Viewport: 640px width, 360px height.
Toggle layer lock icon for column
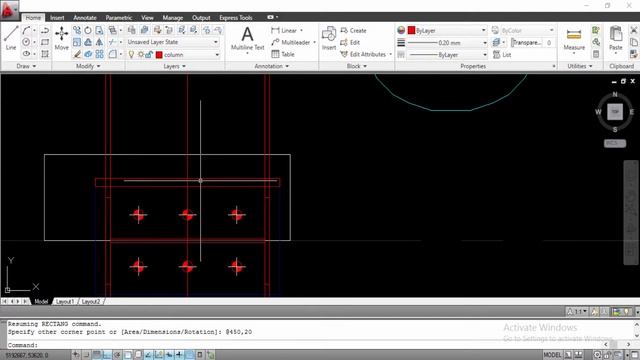(149, 55)
